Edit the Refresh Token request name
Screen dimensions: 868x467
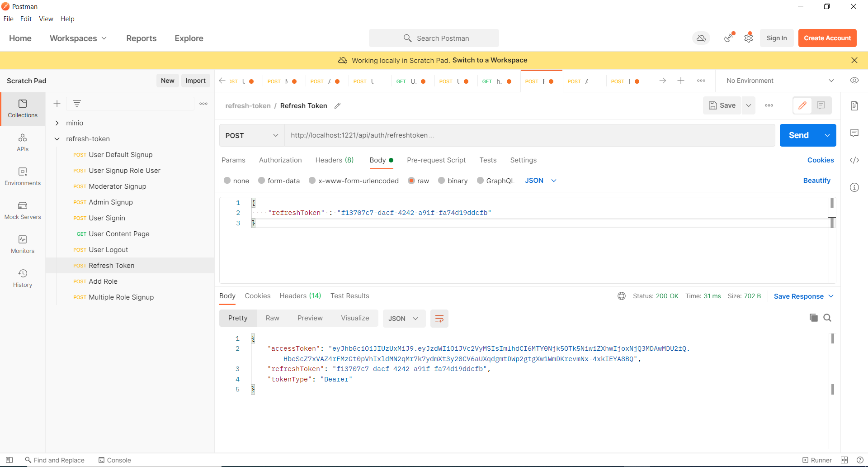(337, 106)
